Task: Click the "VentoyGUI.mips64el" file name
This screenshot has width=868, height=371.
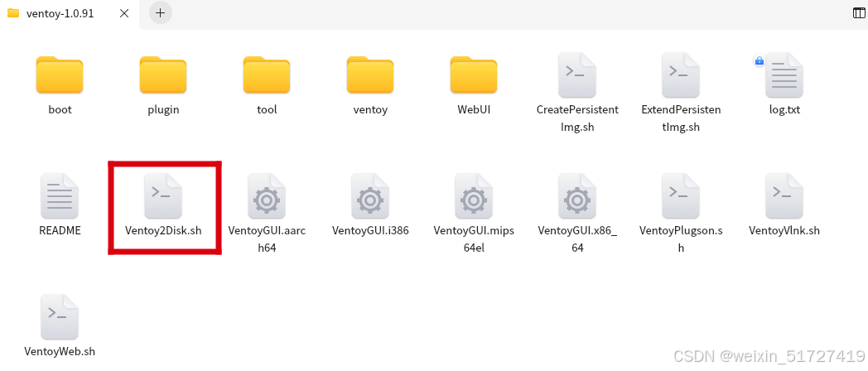Action: pos(474,238)
